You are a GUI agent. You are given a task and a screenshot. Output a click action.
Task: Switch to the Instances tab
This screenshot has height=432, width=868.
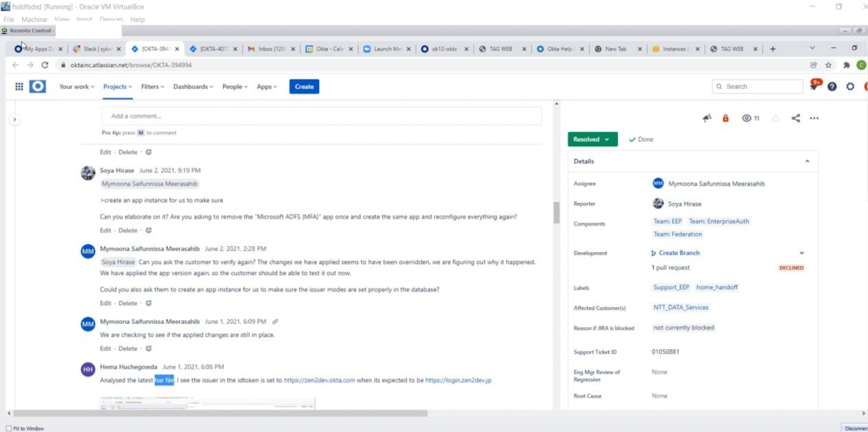click(x=675, y=49)
